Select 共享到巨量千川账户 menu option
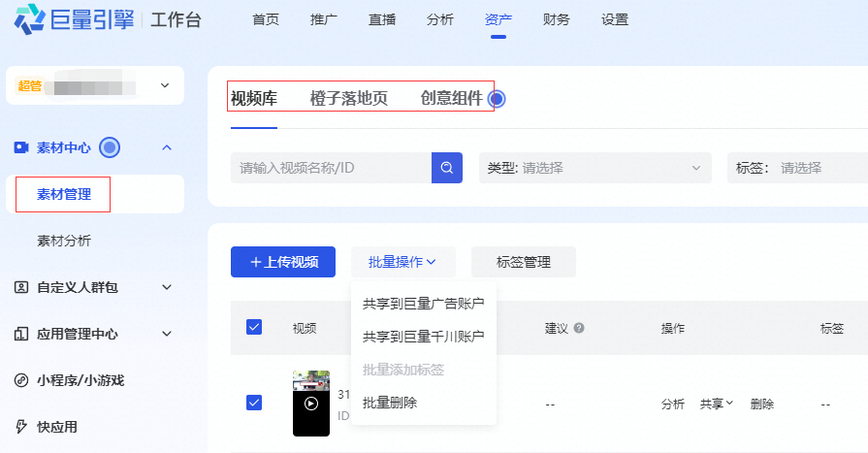 424,337
